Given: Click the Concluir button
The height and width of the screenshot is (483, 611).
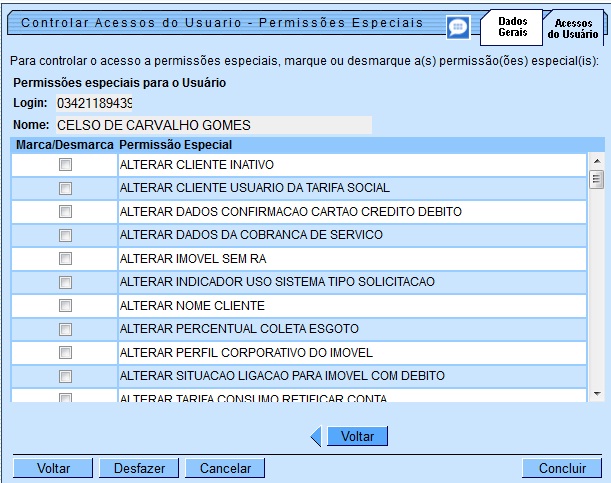Looking at the screenshot, I should click(x=562, y=468).
